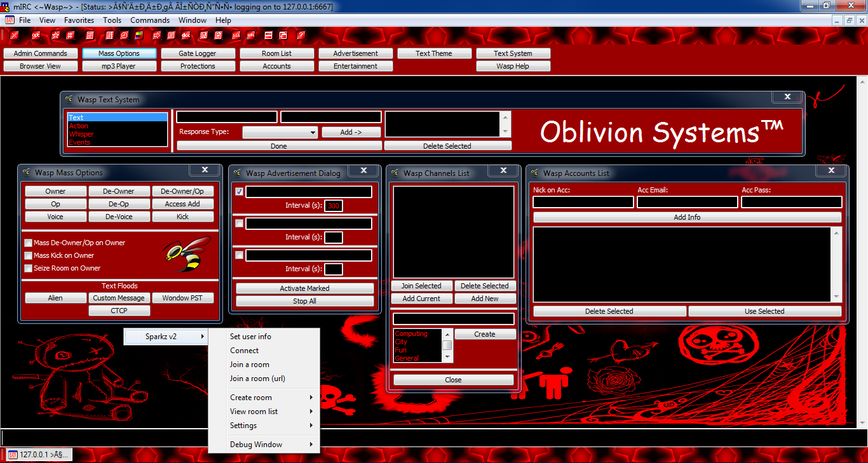Screen dimensions: 868x463
Task: Choose Connect in the context menu
Action: point(264,351)
